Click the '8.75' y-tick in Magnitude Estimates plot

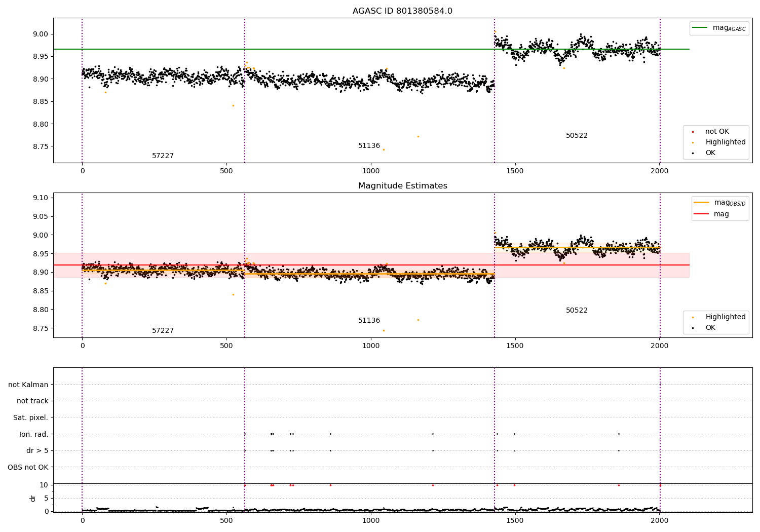(x=40, y=329)
